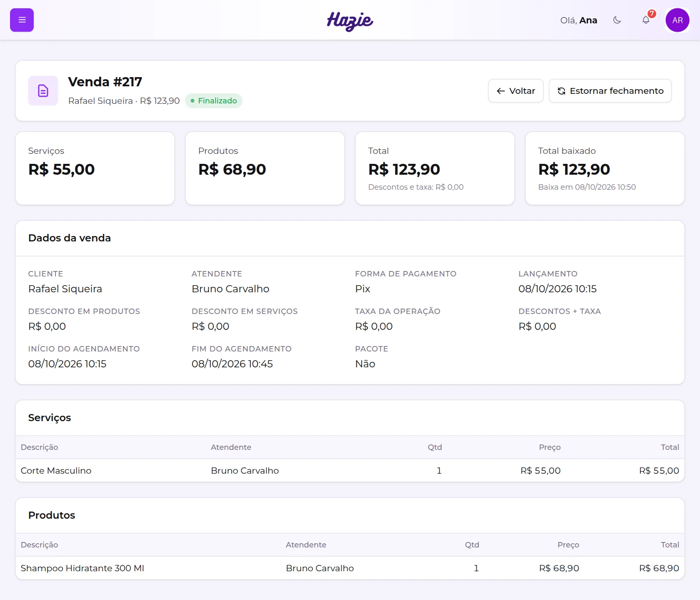Click 'Descontos e taxa: R$ 0,00' text
The width and height of the screenshot is (700, 600).
(x=416, y=187)
